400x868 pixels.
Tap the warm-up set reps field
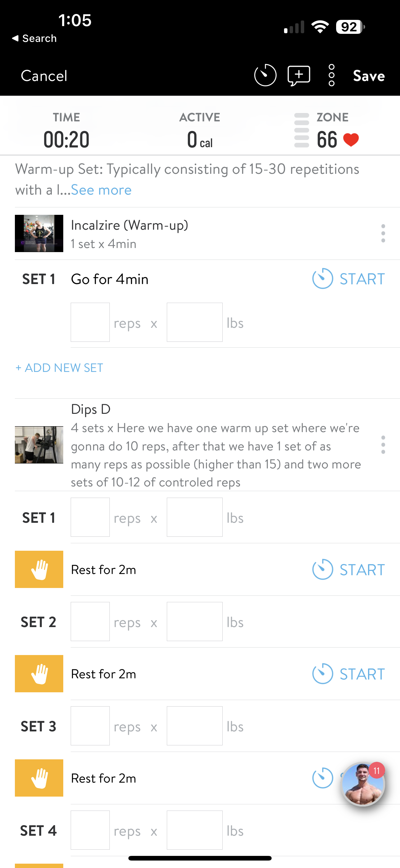click(x=90, y=322)
